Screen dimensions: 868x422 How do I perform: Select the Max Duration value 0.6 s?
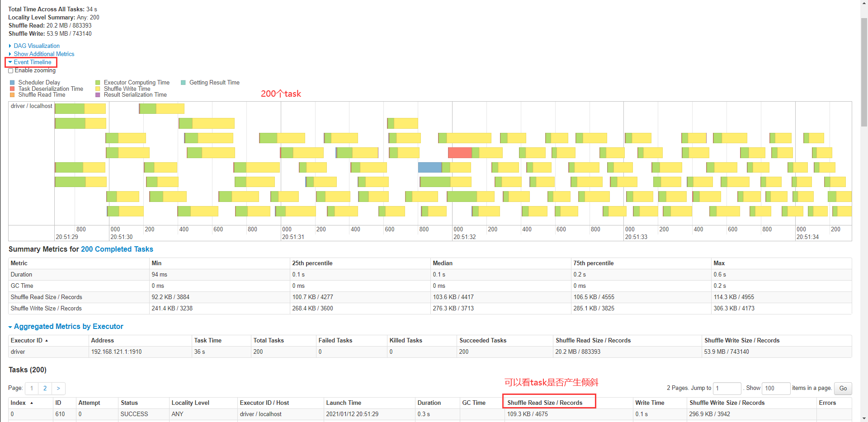(x=720, y=274)
